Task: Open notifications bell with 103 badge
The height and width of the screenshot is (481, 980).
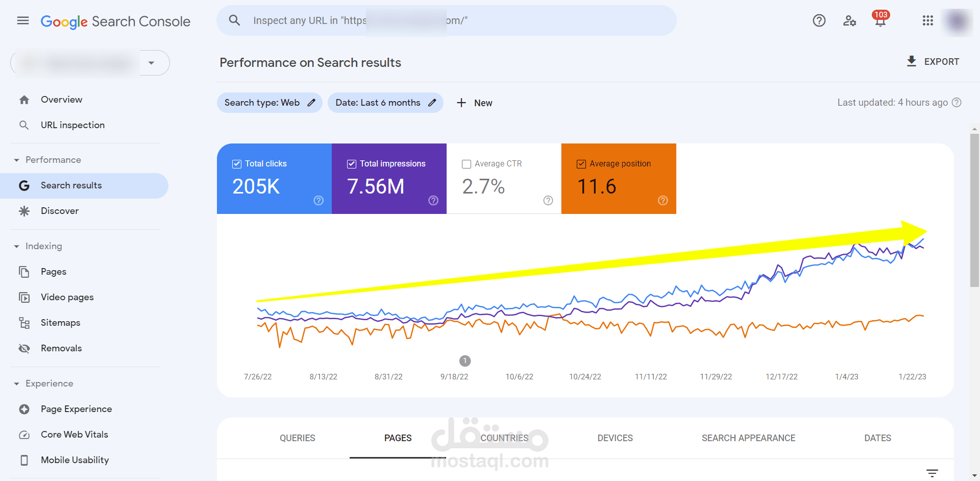Action: pos(880,19)
